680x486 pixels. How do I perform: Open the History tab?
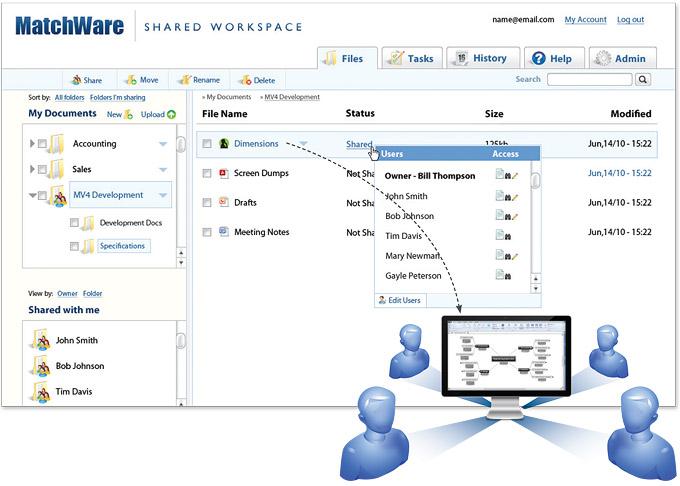[483, 58]
